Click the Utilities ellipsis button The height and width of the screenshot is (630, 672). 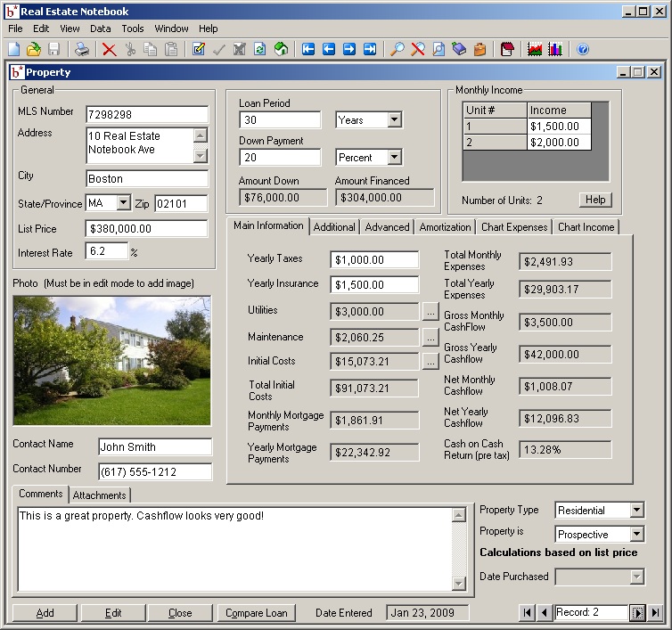[x=430, y=312]
